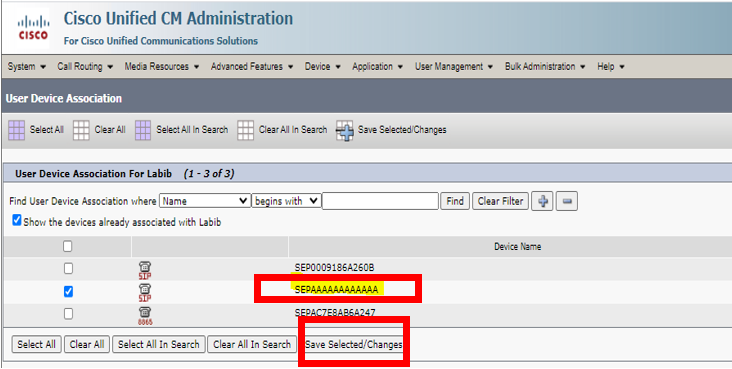Uncheck the SEPAAAAAAAAAAAA device checkbox
This screenshot has width=732, height=369.
pyautogui.click(x=68, y=291)
